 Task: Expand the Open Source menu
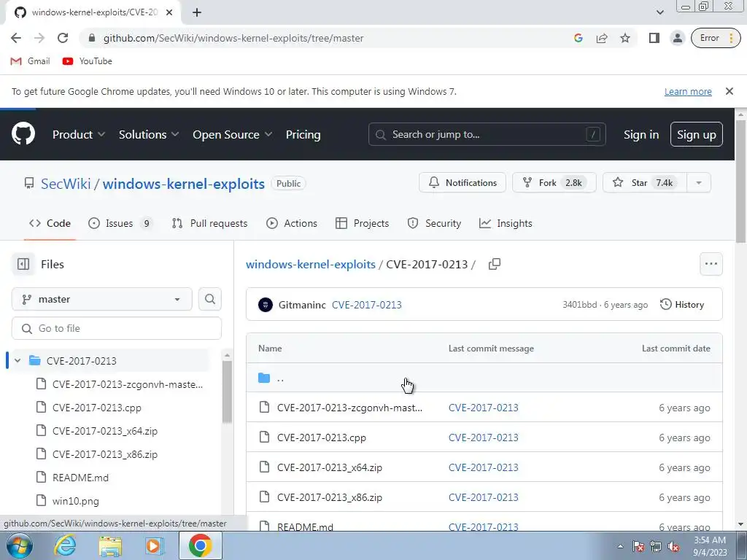(x=233, y=135)
